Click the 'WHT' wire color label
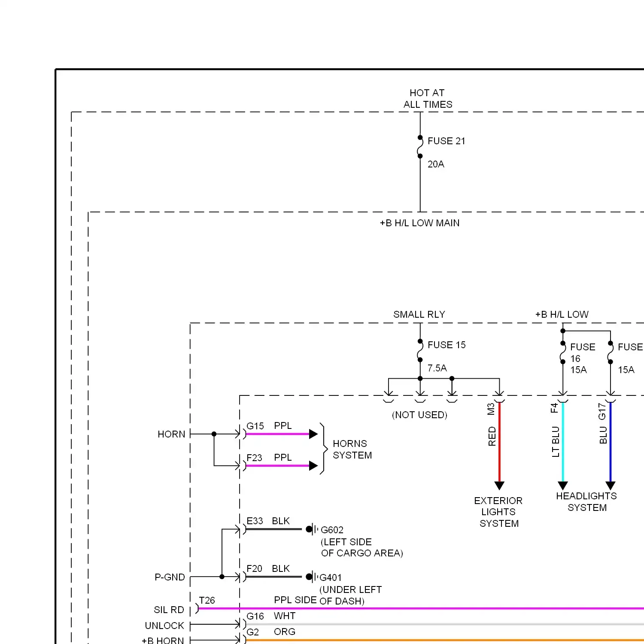 (285, 616)
